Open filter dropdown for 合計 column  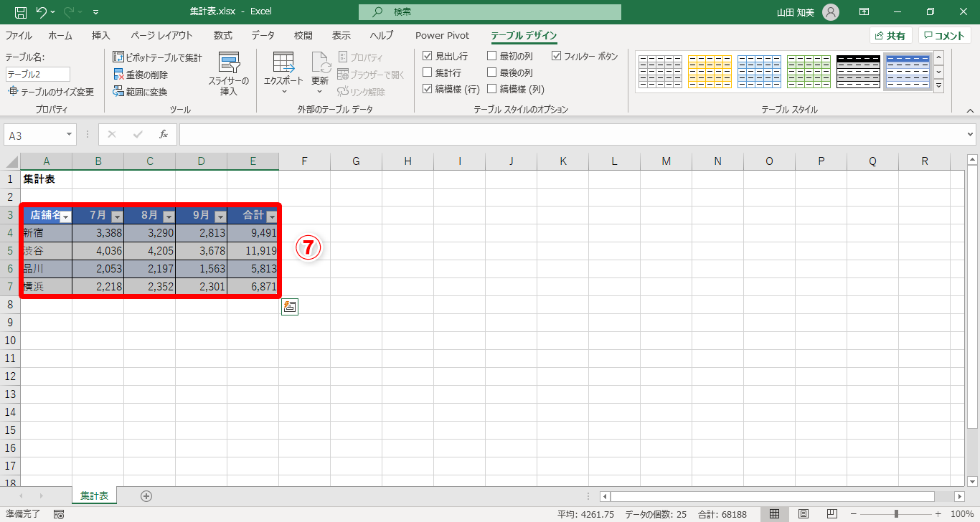tap(272, 217)
